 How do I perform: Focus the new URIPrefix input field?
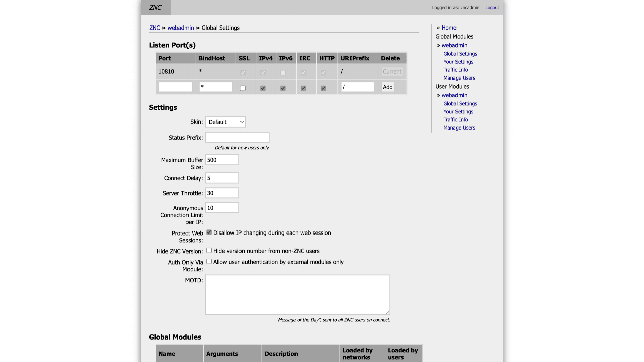(x=358, y=87)
